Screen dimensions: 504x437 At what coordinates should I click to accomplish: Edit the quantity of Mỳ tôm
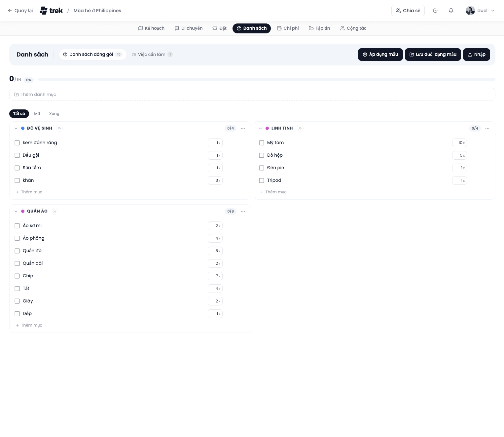pos(459,143)
